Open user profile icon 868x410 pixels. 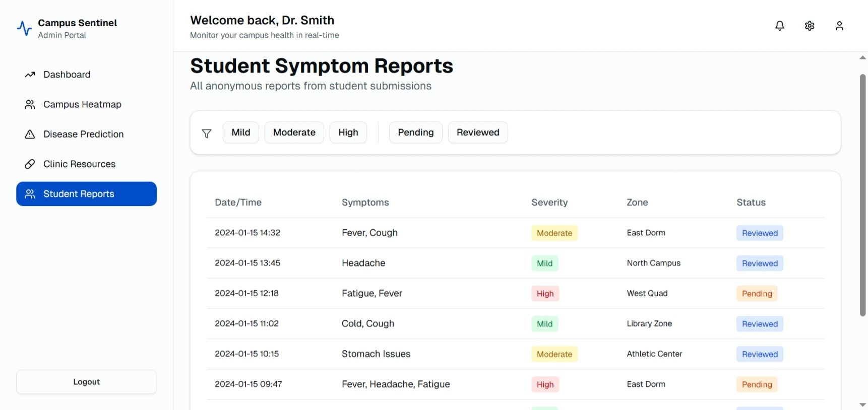[839, 26]
